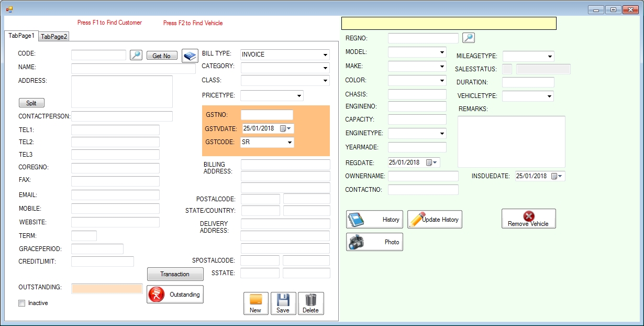The width and height of the screenshot is (644, 326).
Task: Click the ADDRESS text area
Action: (122, 92)
